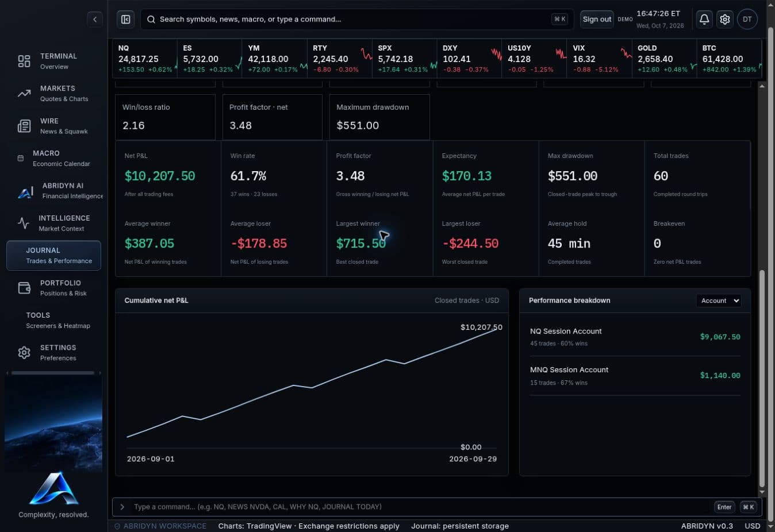The height and width of the screenshot is (532, 775).
Task: Click the Net P&L value $10,207.50
Action: pos(160,176)
